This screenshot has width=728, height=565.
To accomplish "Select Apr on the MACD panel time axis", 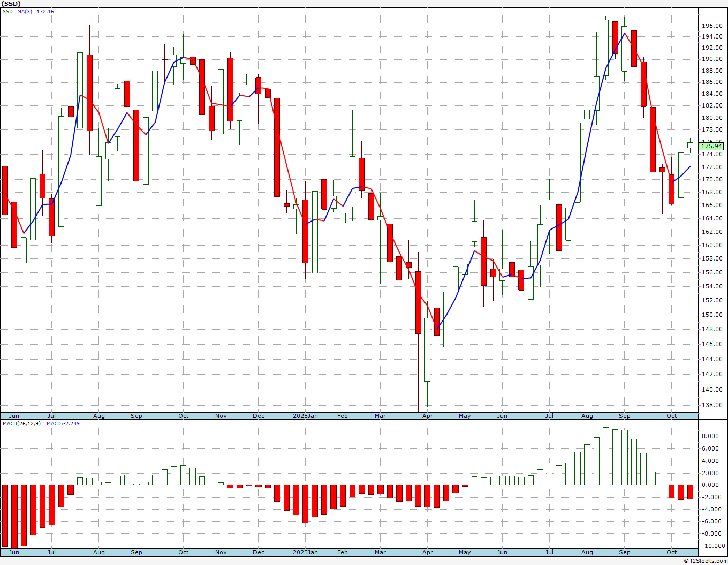I will (428, 552).
